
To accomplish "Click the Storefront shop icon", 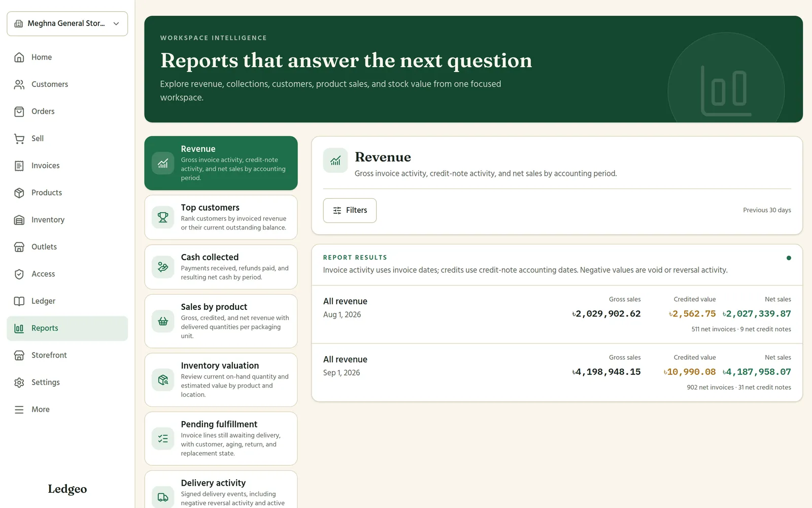I will pos(19,355).
